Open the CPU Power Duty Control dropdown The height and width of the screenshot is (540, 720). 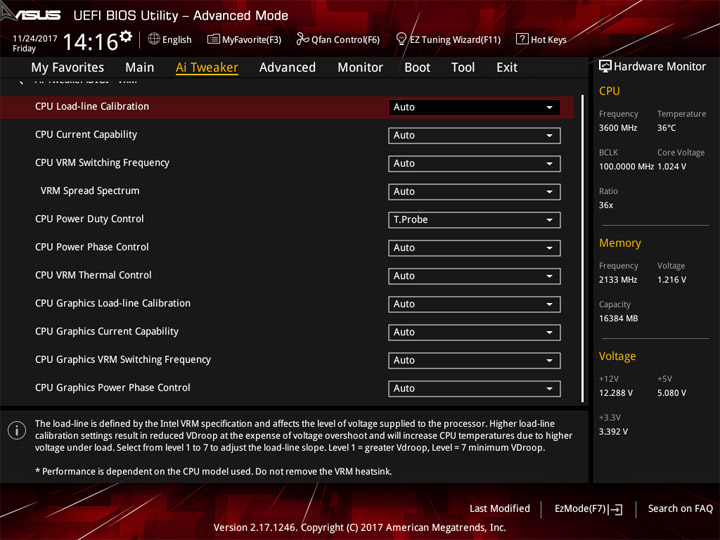[x=474, y=220]
